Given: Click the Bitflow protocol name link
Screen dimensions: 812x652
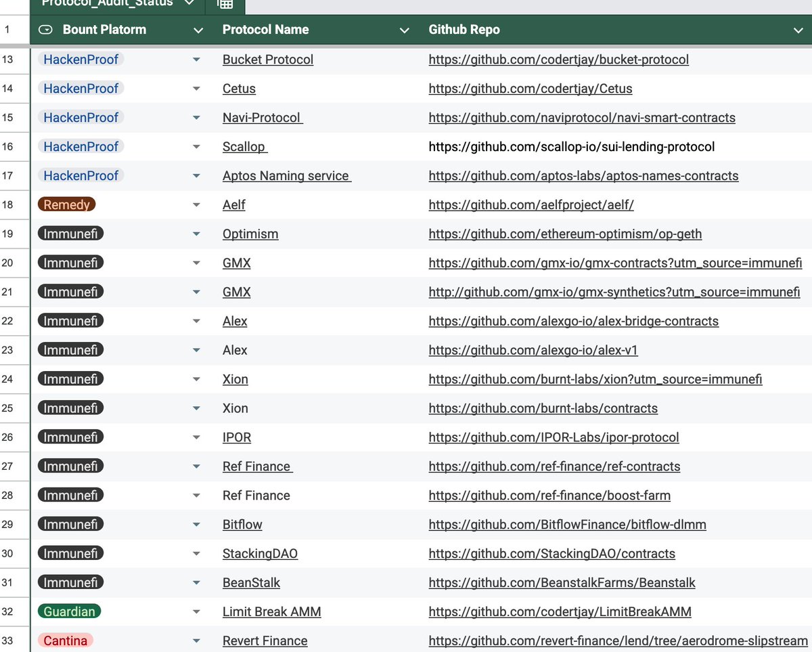Looking at the screenshot, I should pos(242,525).
